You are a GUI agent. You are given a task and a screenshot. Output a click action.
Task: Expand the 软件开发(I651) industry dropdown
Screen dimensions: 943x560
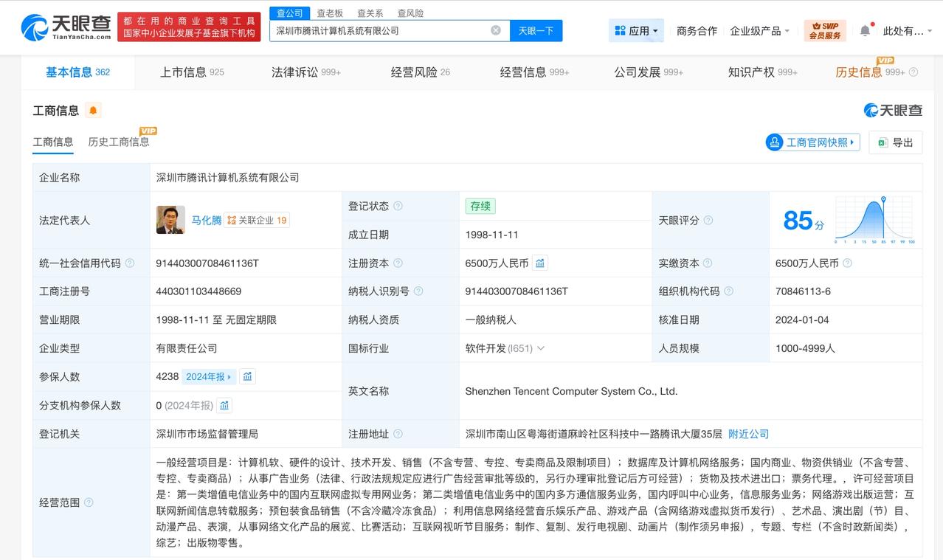click(541, 348)
